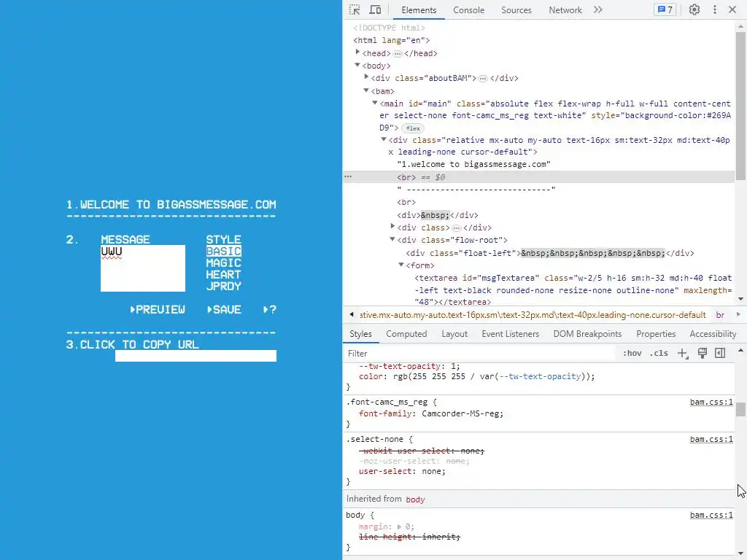747x560 pixels.
Task: Open bam.css:1 link for body rule
Action: (x=711, y=515)
